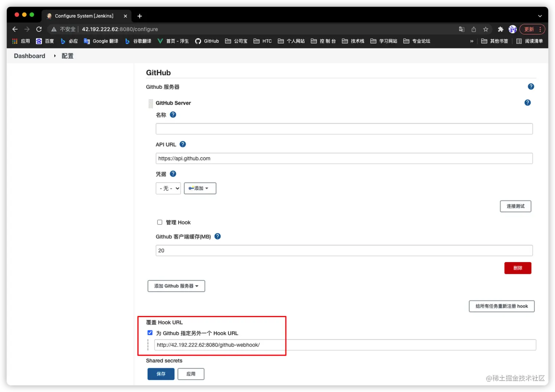This screenshot has height=392, width=555.
Task: Click the share page icon
Action: (474, 29)
